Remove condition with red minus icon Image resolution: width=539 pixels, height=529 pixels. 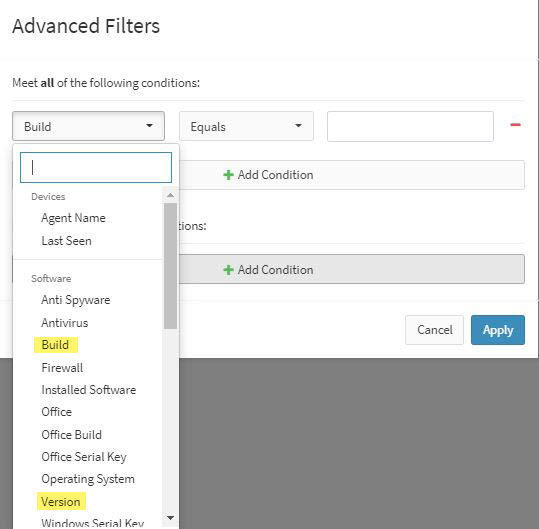515,125
